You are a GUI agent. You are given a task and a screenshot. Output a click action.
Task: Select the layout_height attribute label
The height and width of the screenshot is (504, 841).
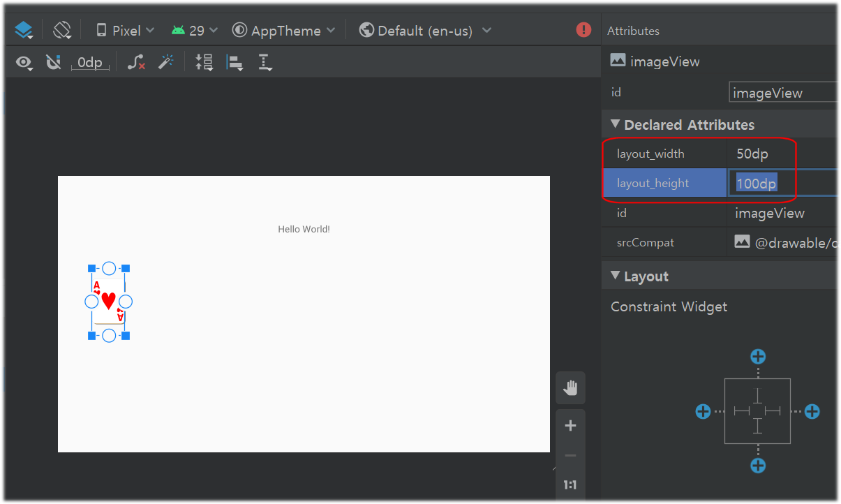653,183
